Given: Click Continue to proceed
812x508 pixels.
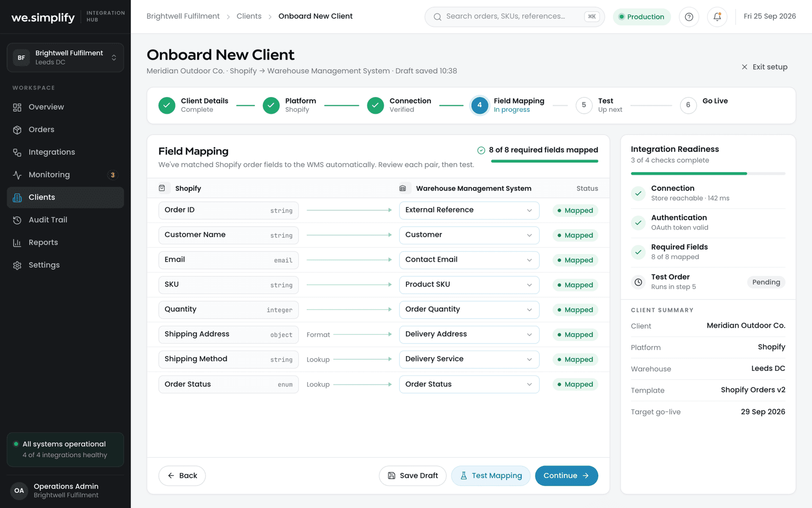Looking at the screenshot, I should coord(566,476).
